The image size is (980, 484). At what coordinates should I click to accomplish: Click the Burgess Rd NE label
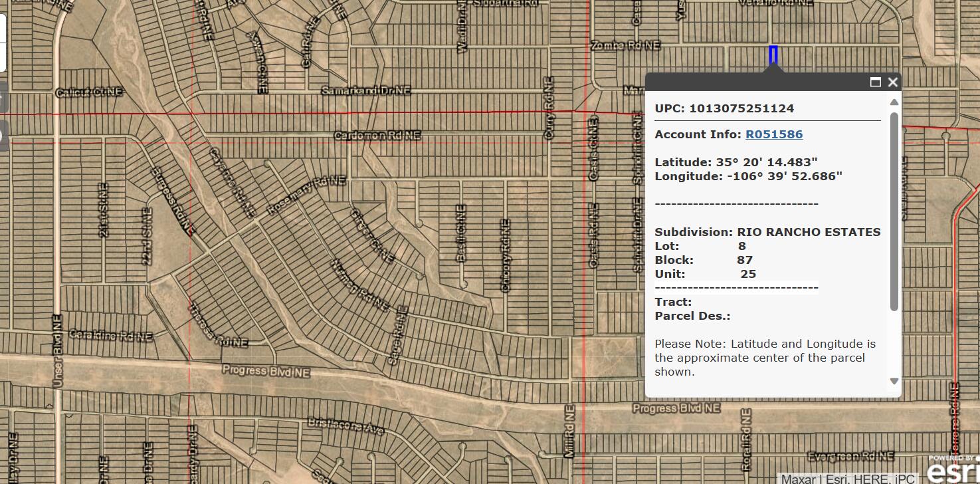172,202
